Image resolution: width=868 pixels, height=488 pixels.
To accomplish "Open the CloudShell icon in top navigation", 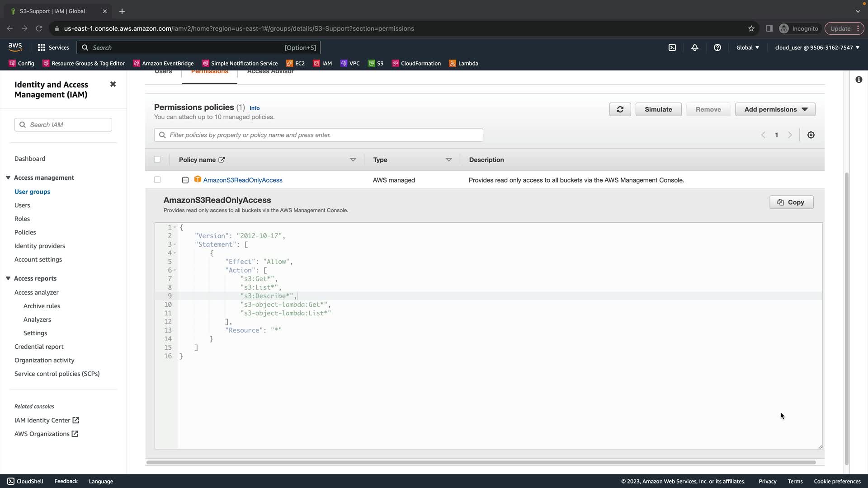I will pos(672,47).
